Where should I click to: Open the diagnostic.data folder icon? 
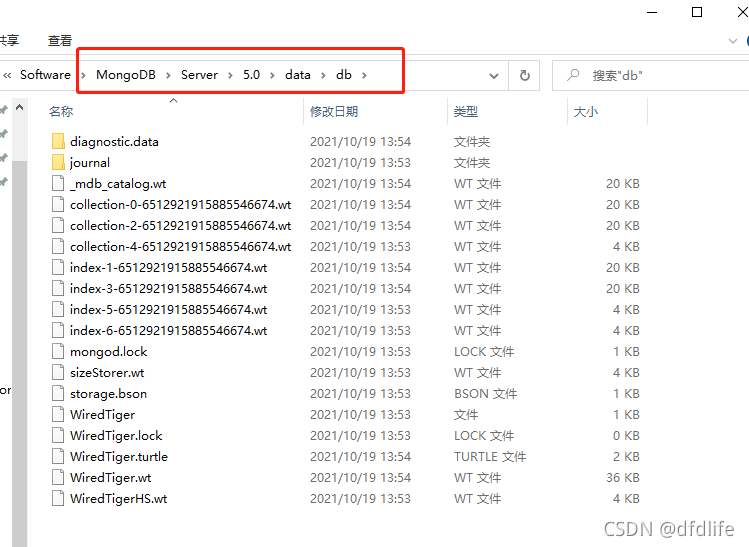[x=58, y=141]
